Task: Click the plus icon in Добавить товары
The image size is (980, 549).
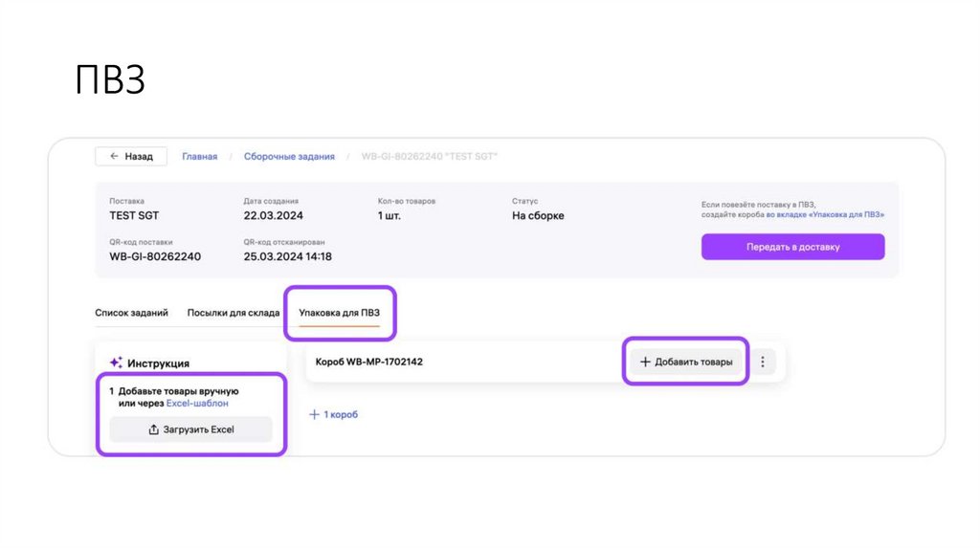Action: coord(645,362)
